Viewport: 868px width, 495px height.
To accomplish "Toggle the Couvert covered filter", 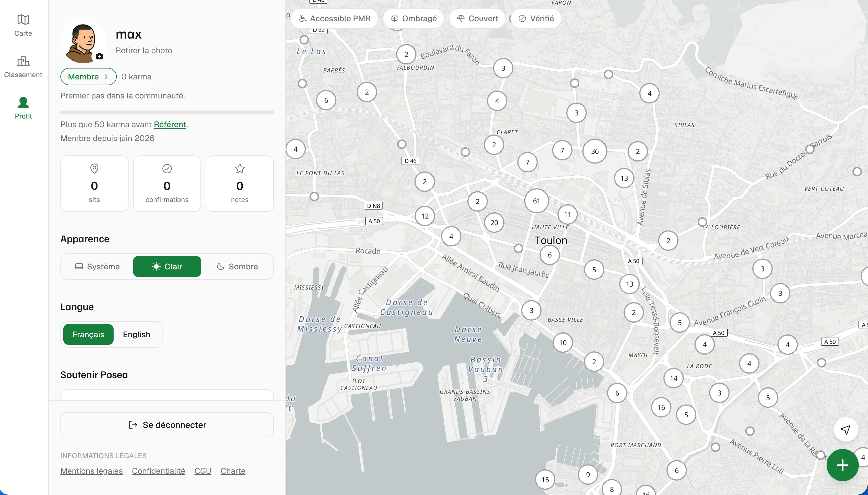I will pos(477,18).
